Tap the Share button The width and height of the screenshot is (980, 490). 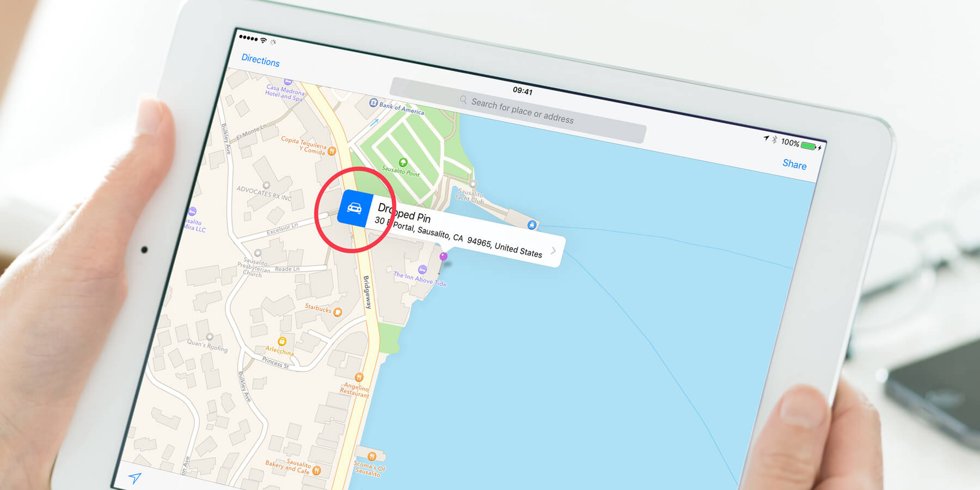coord(794,164)
